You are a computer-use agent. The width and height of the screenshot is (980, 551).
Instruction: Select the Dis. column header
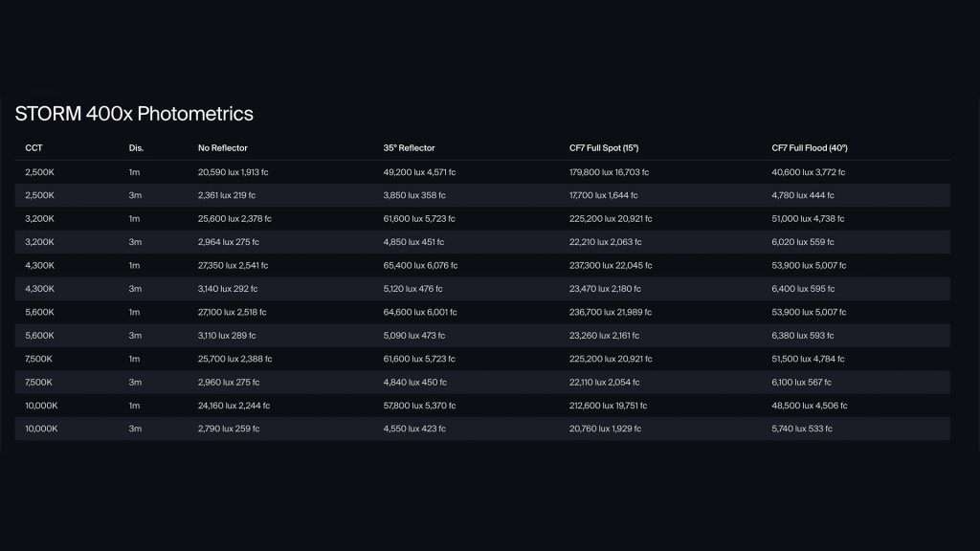coord(136,148)
